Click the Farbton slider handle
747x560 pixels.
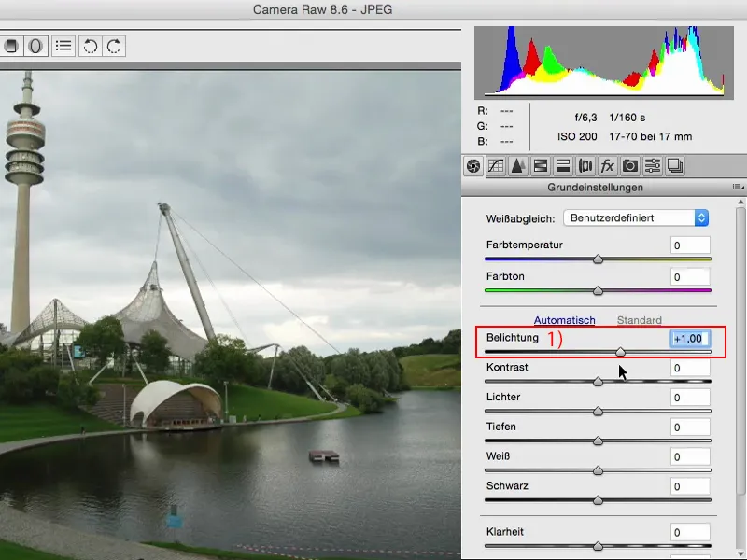tap(598, 290)
